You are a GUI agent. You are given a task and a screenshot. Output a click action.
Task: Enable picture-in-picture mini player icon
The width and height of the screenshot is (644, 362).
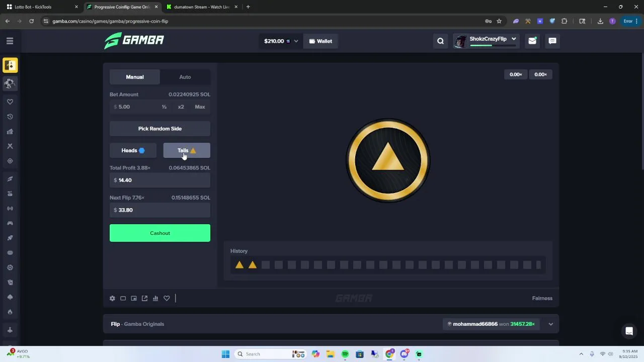point(134,298)
